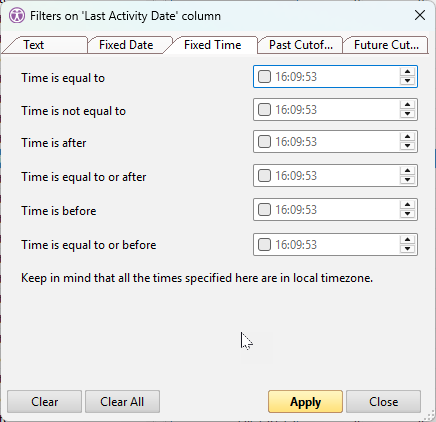Decrement the 'Time is not equal to' spinner down arrow
The image size is (436, 422).
click(407, 114)
